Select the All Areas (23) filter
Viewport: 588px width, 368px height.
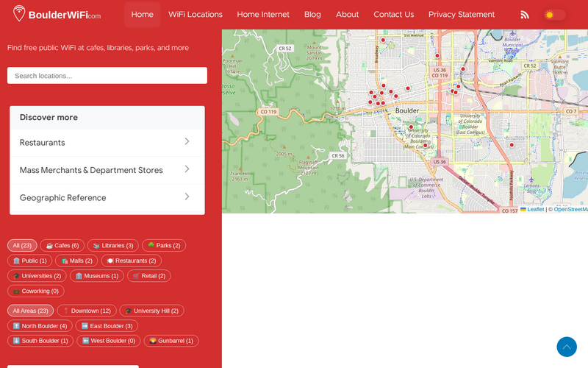[30, 311]
